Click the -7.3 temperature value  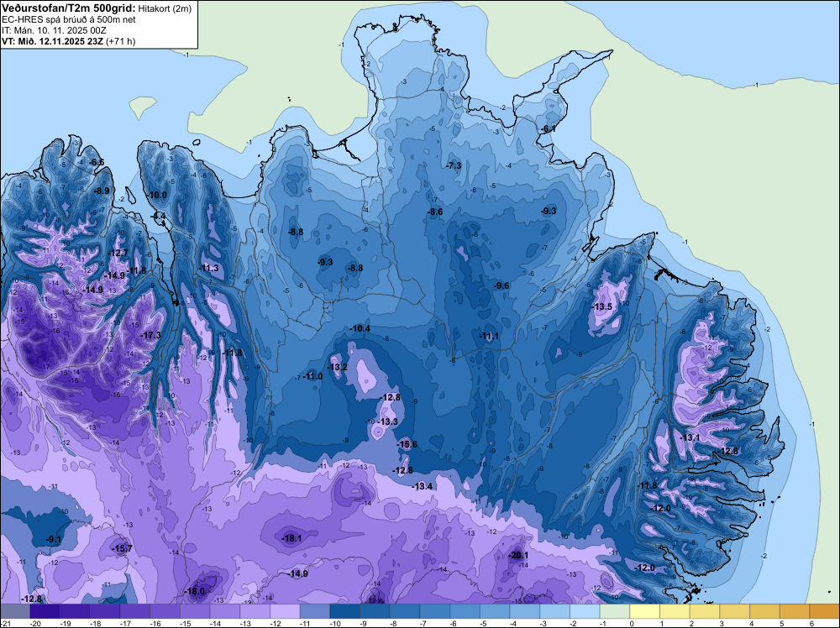pos(454,165)
